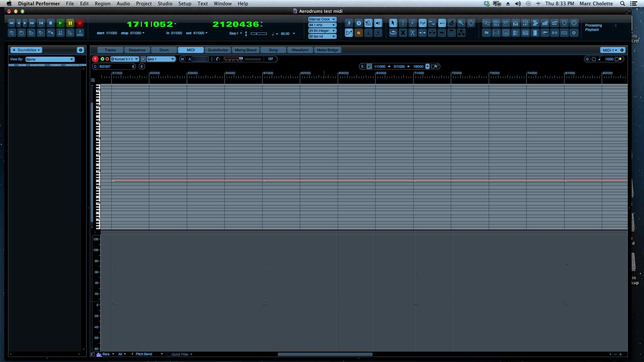Viewport: 644px width, 362px height.
Task: Click the return-to-start transport button
Action: tap(41, 23)
